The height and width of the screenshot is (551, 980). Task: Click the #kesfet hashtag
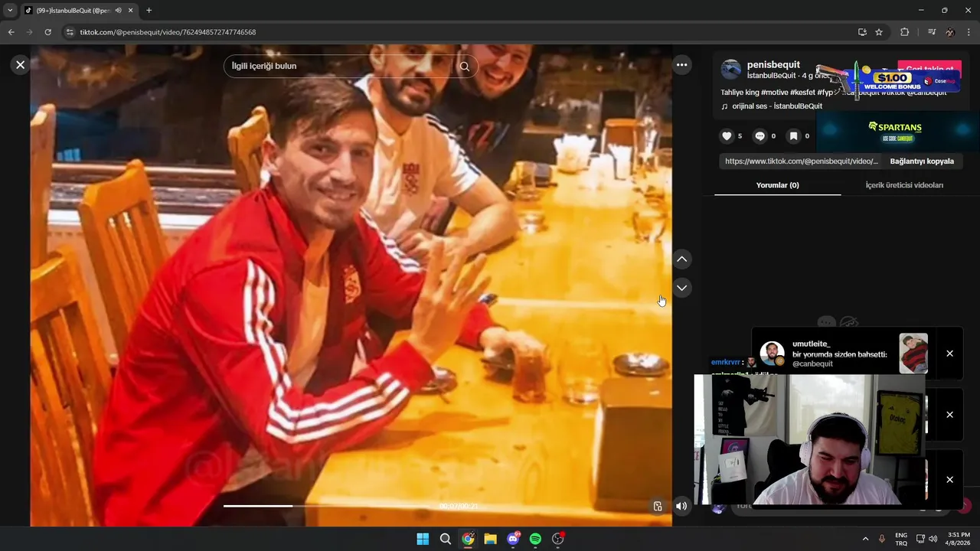805,93
